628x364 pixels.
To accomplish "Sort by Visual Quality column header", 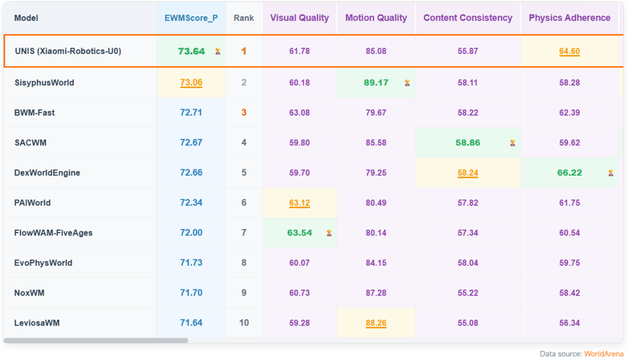I will pos(299,18).
